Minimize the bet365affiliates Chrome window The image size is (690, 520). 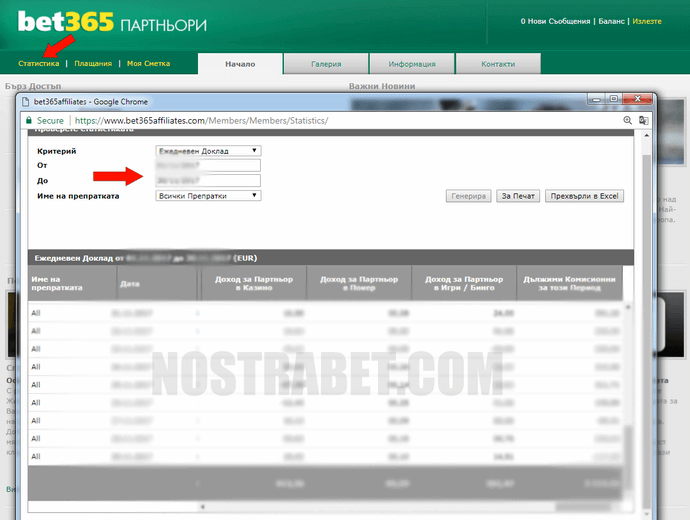(597, 99)
